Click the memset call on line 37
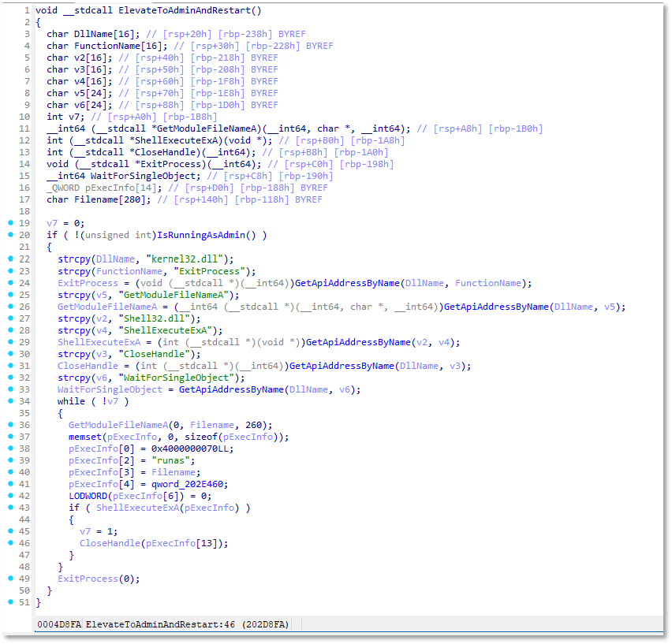Screen dimensions: 672x644 click(x=84, y=437)
